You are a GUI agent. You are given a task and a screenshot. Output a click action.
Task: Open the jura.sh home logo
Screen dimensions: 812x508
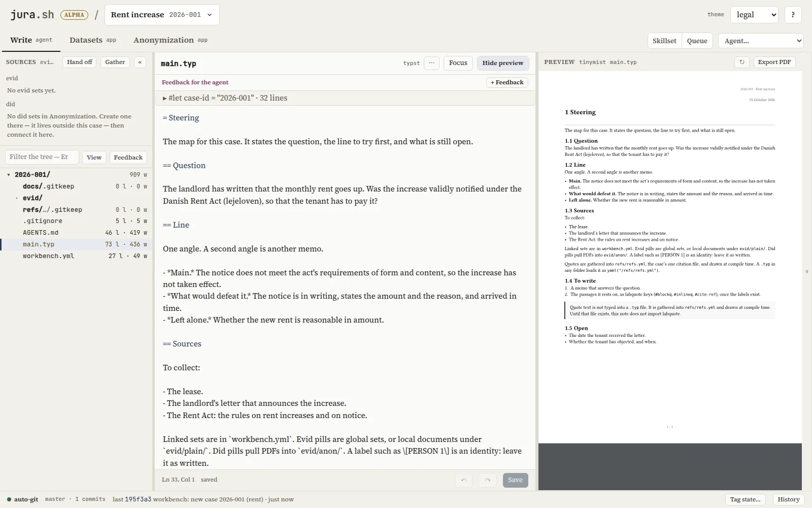(x=32, y=15)
